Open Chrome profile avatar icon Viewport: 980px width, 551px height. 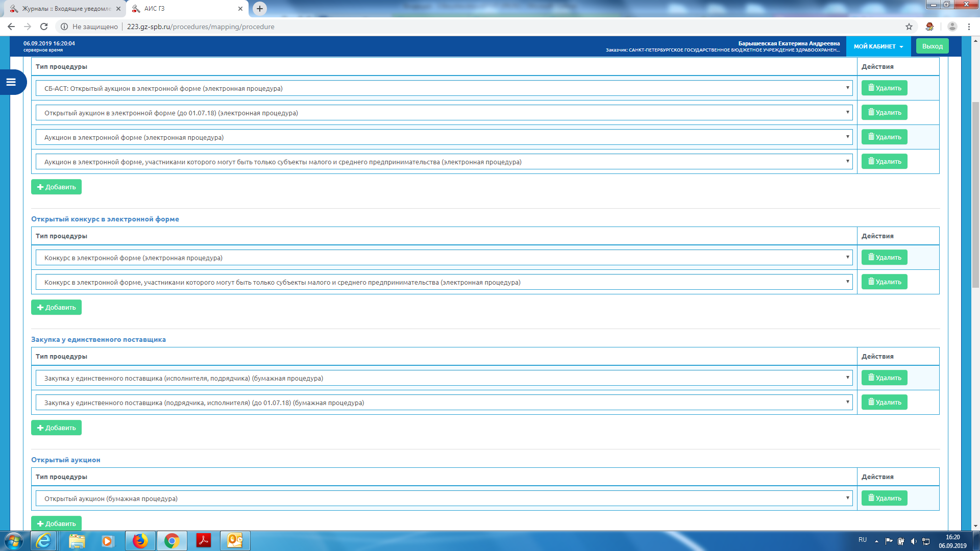click(952, 27)
